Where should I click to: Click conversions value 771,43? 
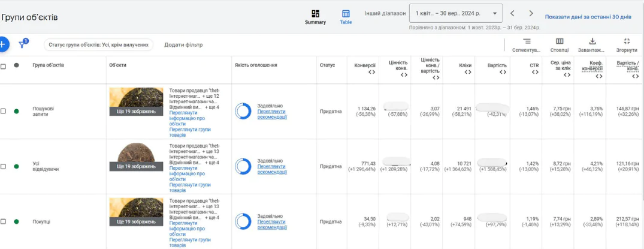click(368, 164)
